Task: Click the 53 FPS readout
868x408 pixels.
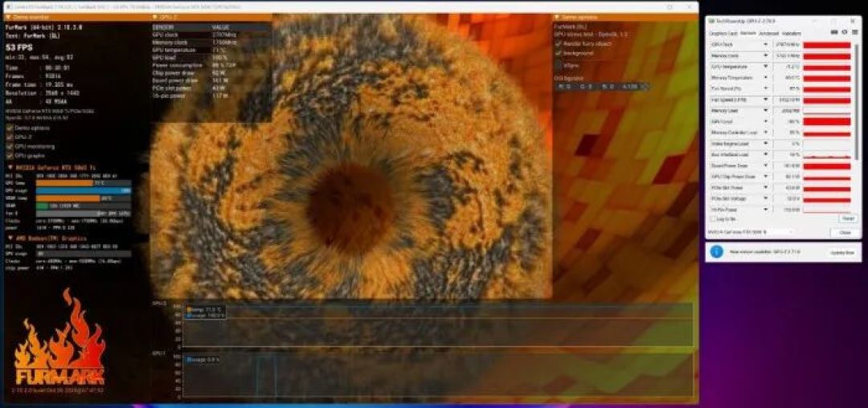Action: pyautogui.click(x=18, y=47)
